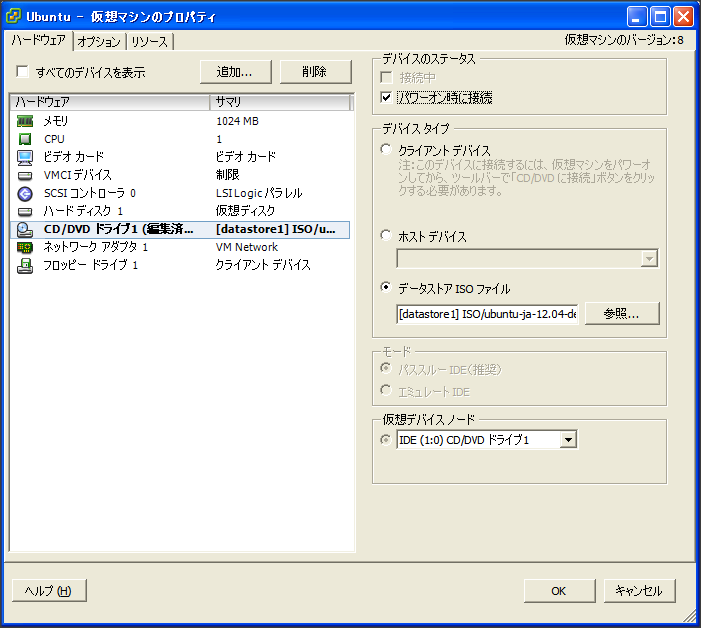
Task: Click the 1024 MB summary value
Action: tap(237, 121)
